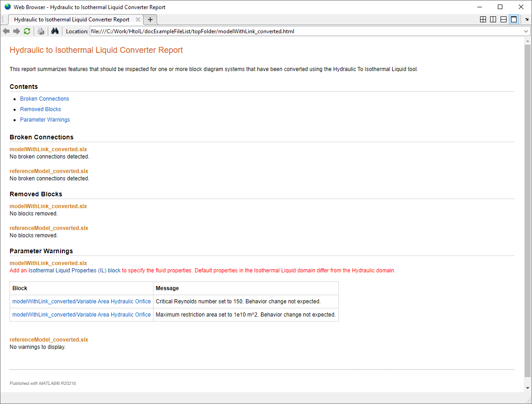This screenshot has height=404, width=532.
Task: Select the left/right split layout
Action: (x=493, y=20)
